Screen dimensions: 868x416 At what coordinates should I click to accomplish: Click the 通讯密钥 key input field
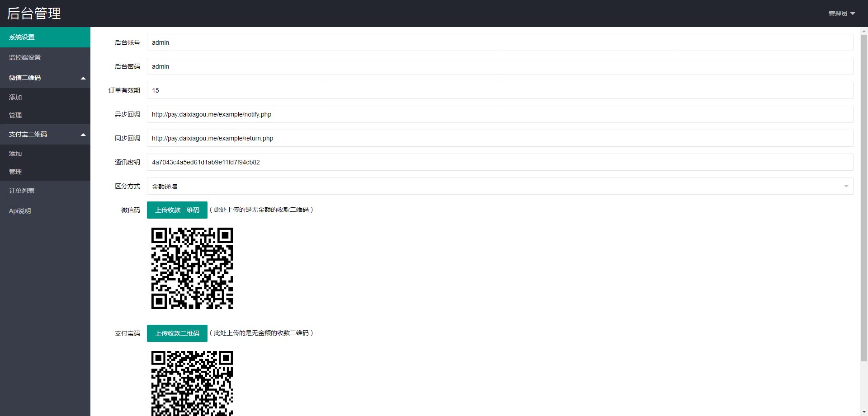[500, 162]
